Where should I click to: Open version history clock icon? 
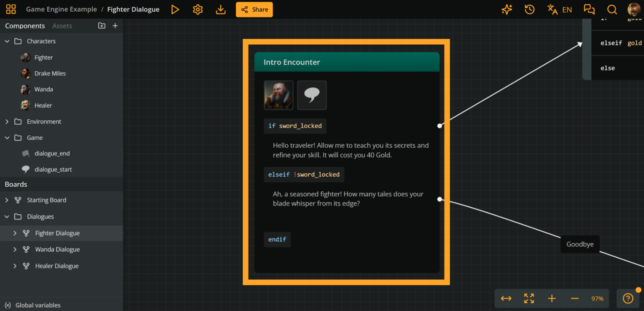tap(530, 9)
